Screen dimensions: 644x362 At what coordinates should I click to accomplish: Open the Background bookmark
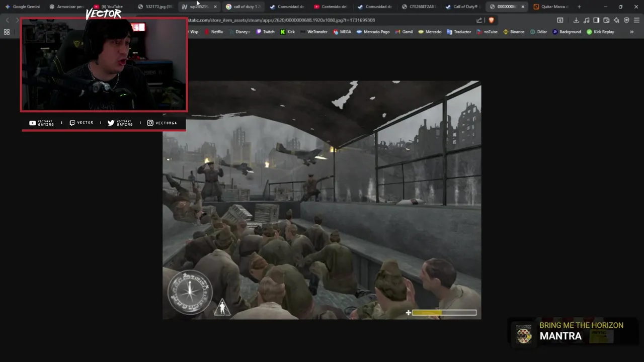(567, 32)
